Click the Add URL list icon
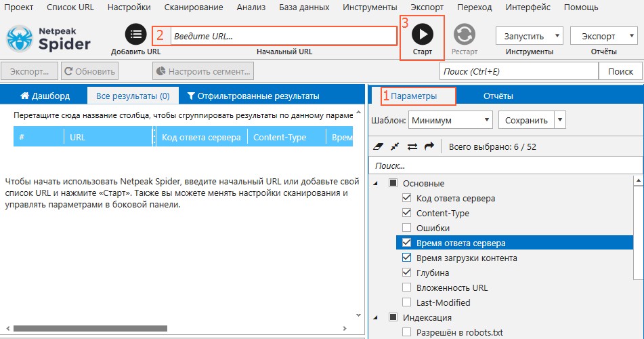 coord(135,34)
